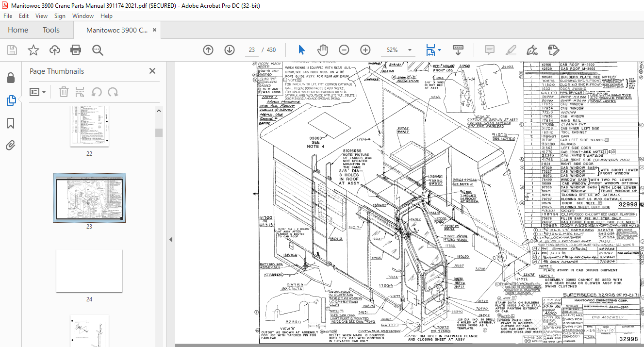
Task: Click the Fit page width icon
Action: click(430, 50)
